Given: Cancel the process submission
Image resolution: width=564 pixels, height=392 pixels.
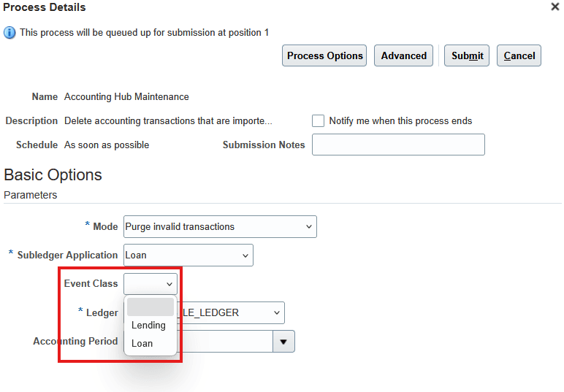Looking at the screenshot, I should (519, 55).
